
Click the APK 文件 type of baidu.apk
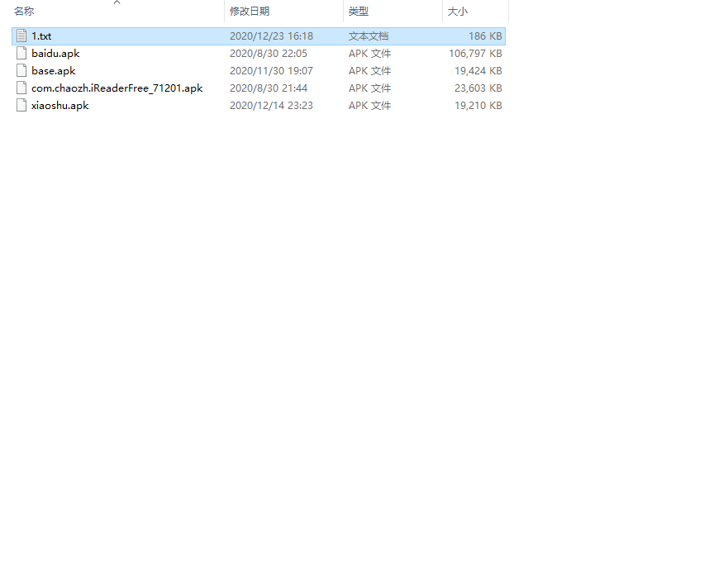370,54
